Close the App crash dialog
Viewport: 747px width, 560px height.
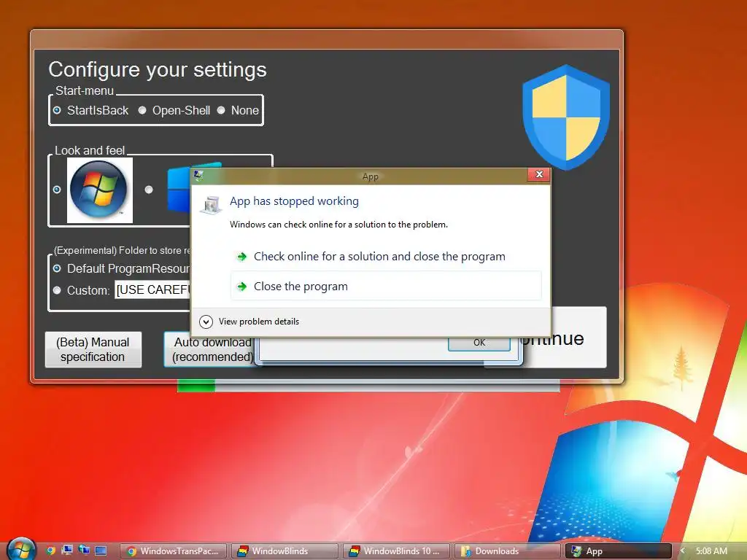point(539,174)
